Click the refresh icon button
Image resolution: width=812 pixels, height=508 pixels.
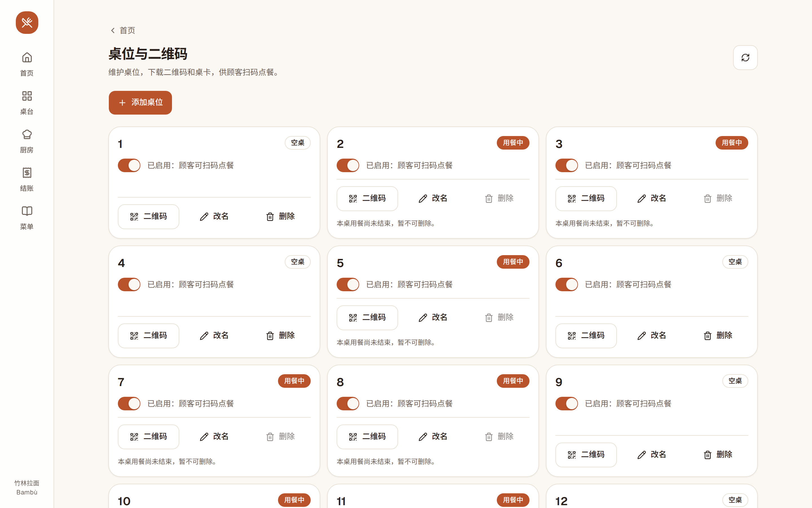pyautogui.click(x=745, y=58)
